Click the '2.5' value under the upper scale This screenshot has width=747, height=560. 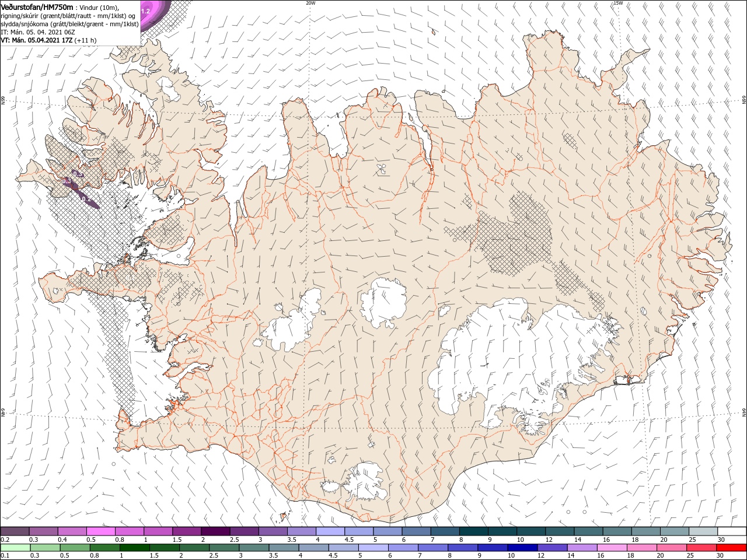pyautogui.click(x=235, y=540)
